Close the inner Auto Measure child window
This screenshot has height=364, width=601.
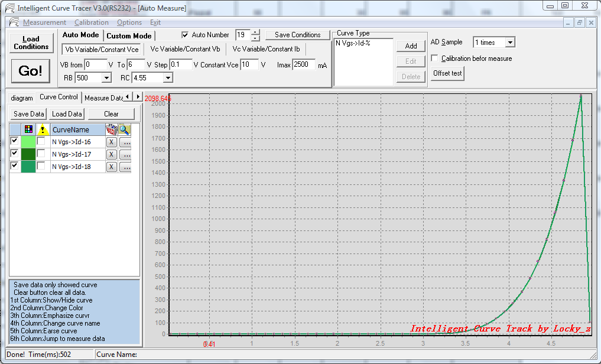[x=591, y=23]
